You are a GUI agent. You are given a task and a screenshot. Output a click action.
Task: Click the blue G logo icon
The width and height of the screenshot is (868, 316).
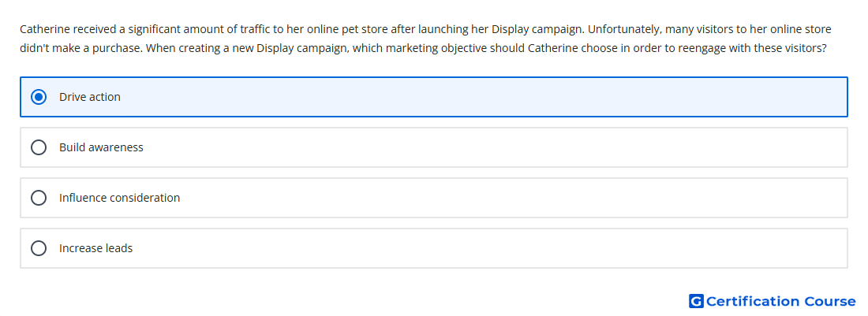(696, 301)
